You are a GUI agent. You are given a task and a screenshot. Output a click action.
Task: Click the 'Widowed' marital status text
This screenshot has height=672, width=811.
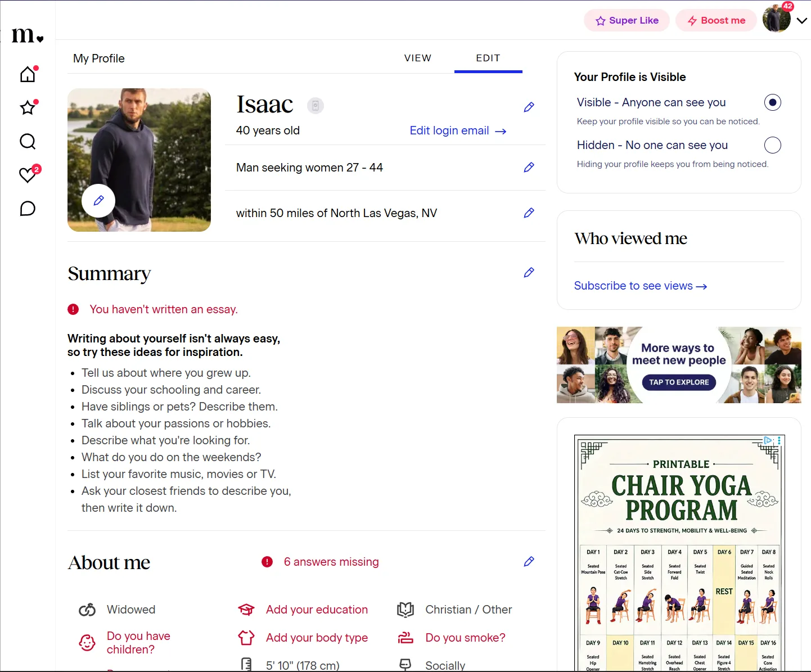tap(131, 610)
